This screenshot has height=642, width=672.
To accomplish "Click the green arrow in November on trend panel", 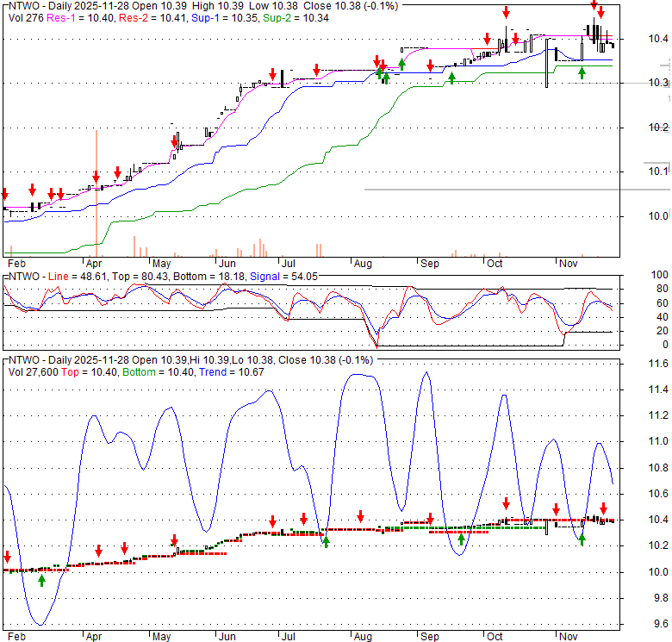I will pos(582,539).
